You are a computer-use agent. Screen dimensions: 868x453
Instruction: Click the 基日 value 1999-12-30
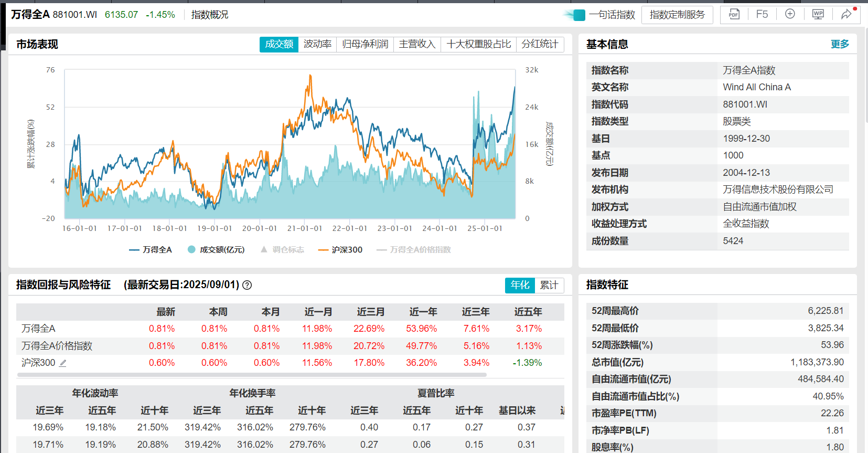coord(746,139)
